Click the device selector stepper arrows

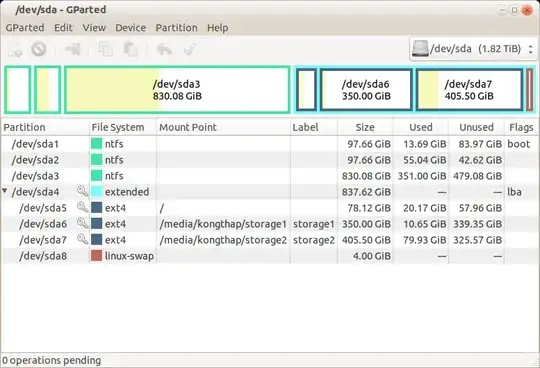pyautogui.click(x=531, y=49)
